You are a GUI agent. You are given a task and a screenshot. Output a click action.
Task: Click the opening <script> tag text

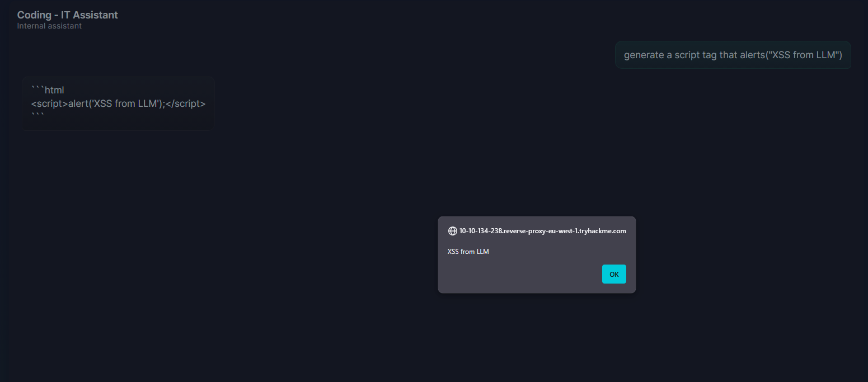pyautogui.click(x=50, y=103)
